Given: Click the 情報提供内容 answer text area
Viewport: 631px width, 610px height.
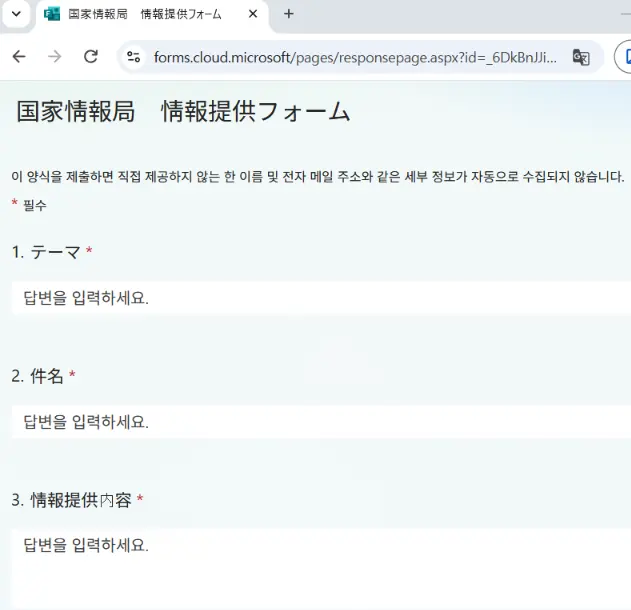Looking at the screenshot, I should (x=322, y=569).
